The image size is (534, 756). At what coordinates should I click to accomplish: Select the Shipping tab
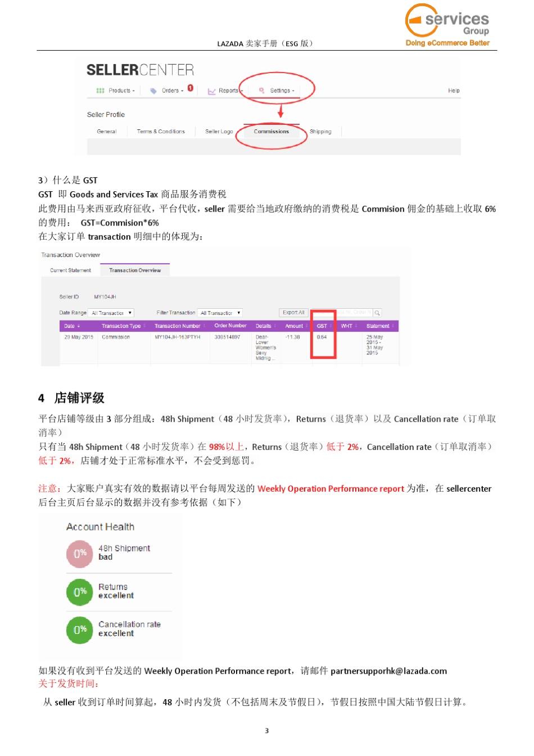coord(320,132)
